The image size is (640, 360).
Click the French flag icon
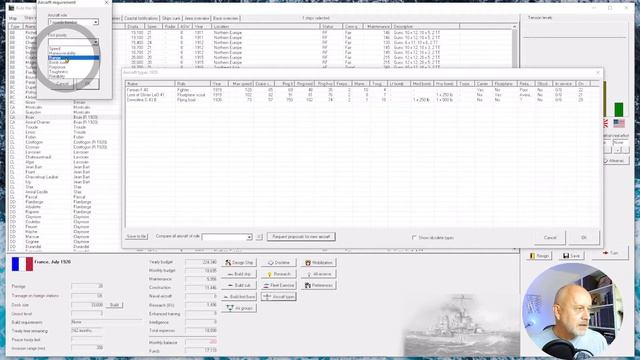coord(22,264)
